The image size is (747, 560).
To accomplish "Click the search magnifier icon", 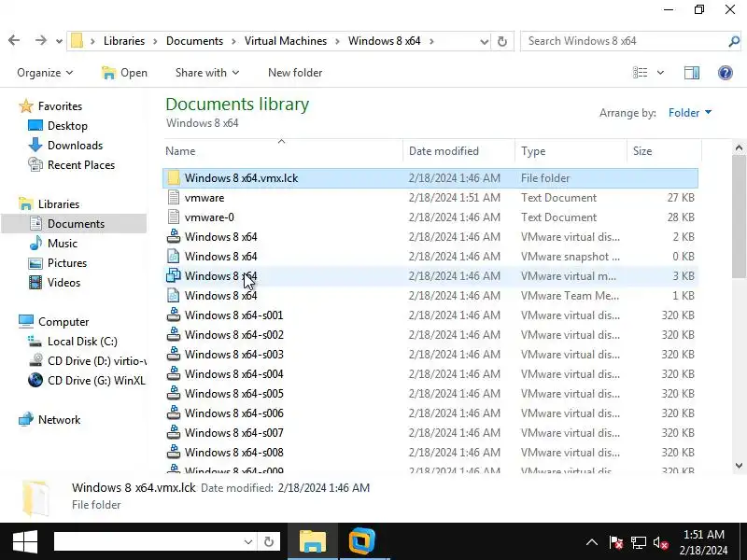I will click(x=734, y=41).
